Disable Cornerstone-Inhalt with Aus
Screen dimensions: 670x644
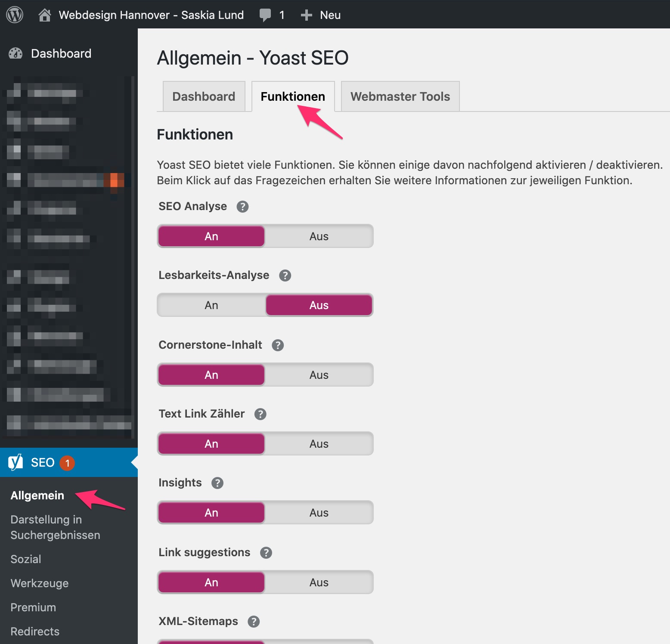click(x=319, y=375)
